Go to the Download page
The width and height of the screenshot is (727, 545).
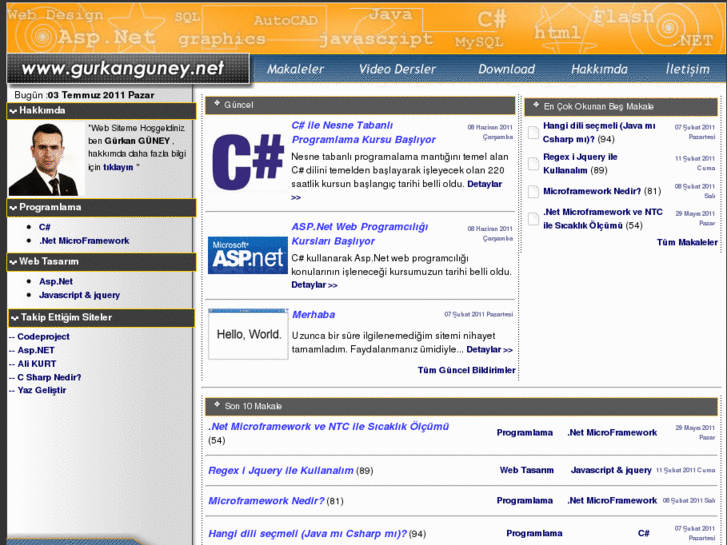point(506,69)
